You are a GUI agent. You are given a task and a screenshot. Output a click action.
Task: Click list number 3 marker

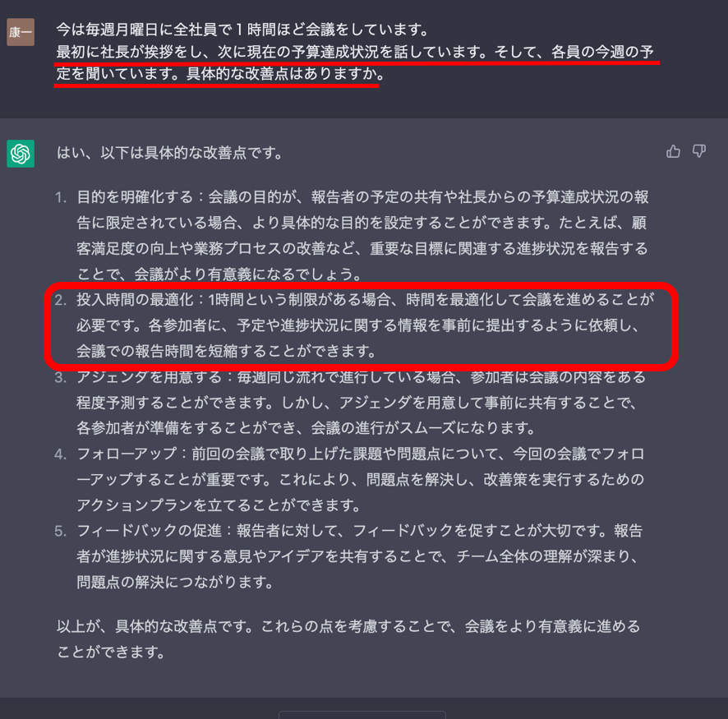coord(60,377)
